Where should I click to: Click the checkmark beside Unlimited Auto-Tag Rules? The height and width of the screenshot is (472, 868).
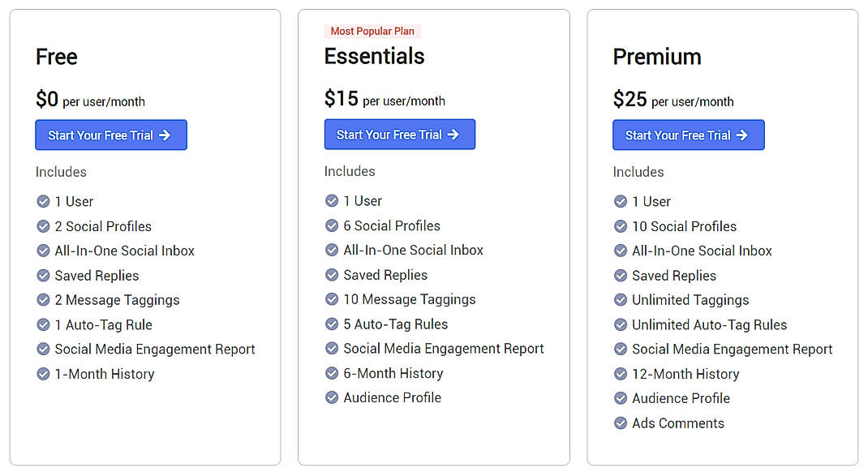coord(621,324)
